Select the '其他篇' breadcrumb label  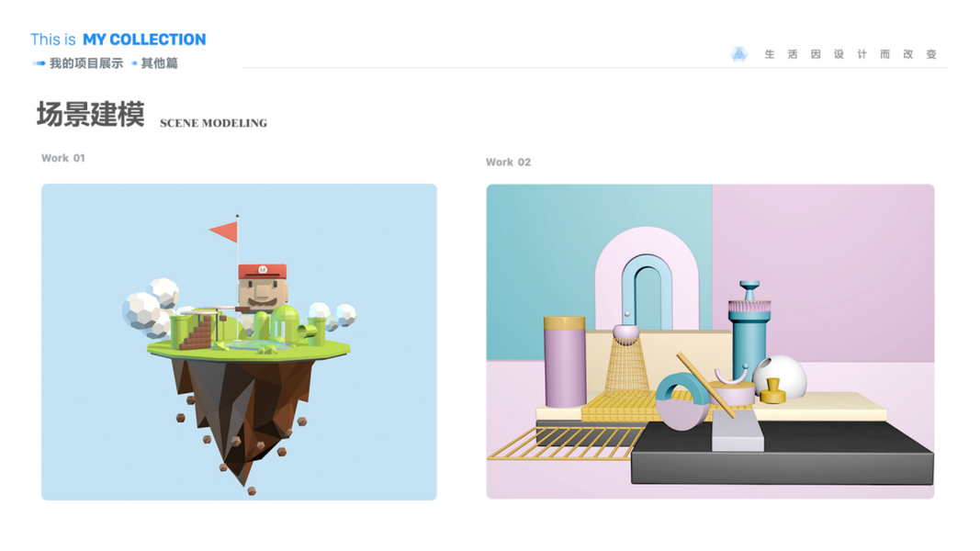(160, 63)
